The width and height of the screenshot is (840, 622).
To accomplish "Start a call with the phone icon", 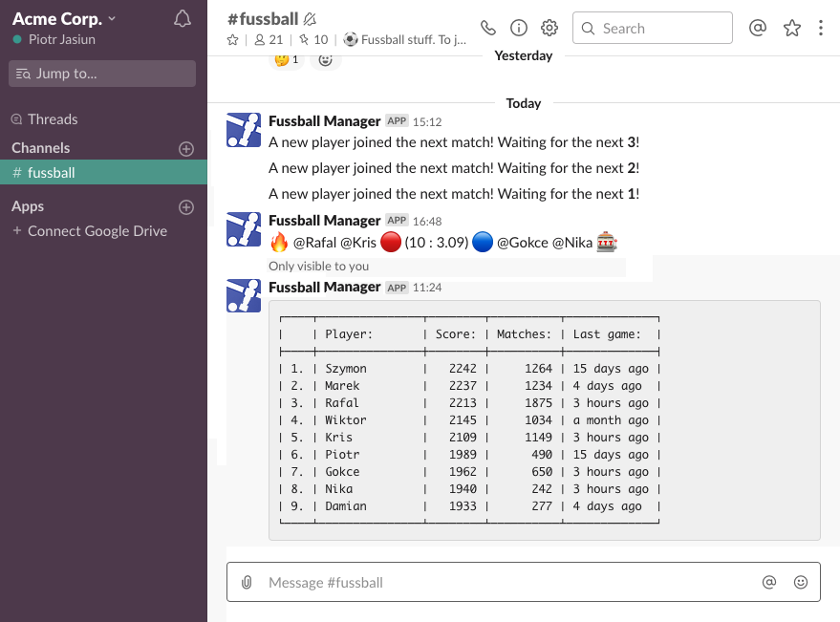I will coord(488,28).
